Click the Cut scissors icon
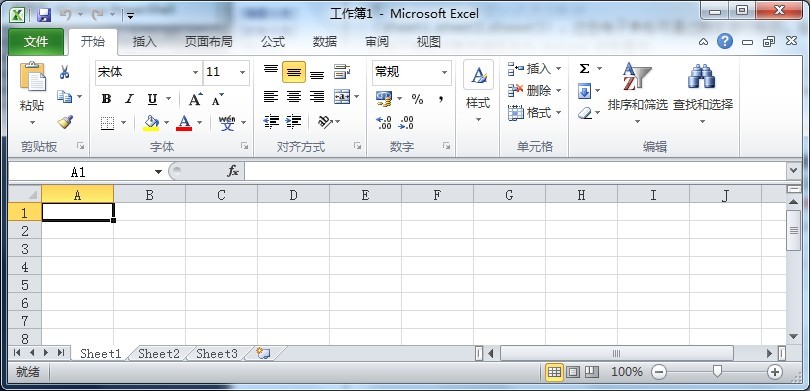The height and width of the screenshot is (391, 810). (x=65, y=72)
